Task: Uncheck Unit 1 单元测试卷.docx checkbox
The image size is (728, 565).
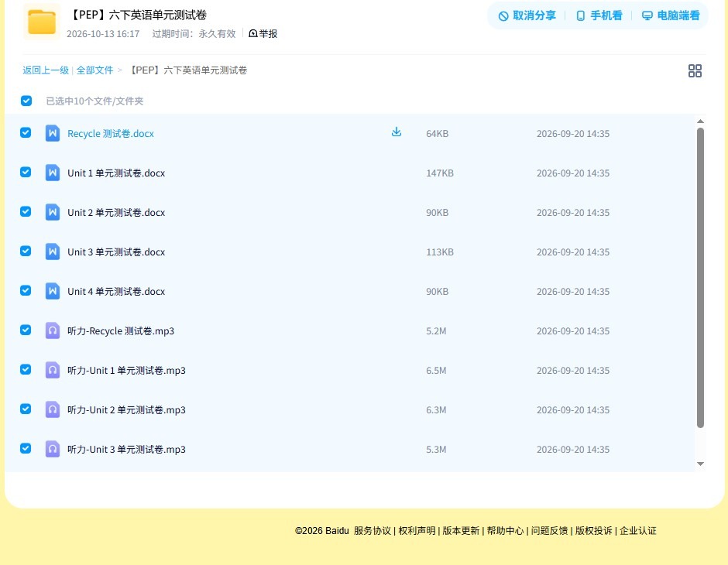Action: tap(26, 172)
